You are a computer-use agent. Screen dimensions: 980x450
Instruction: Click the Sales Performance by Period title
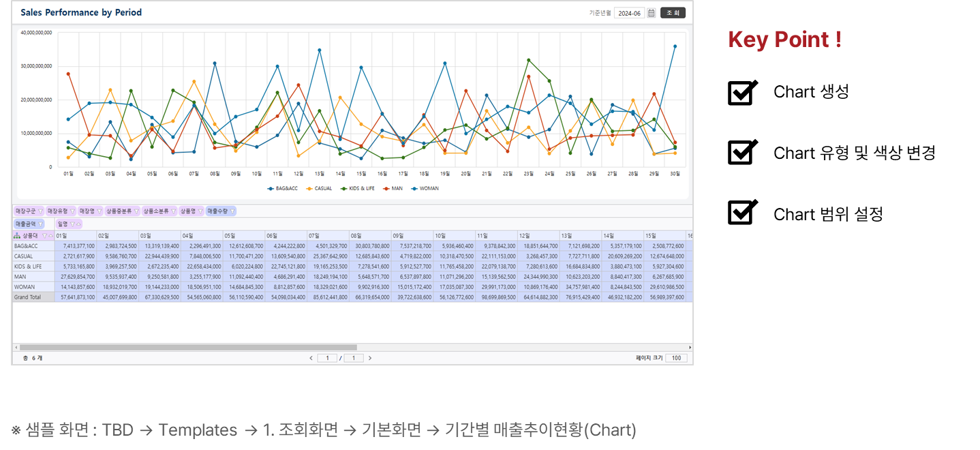tap(81, 12)
